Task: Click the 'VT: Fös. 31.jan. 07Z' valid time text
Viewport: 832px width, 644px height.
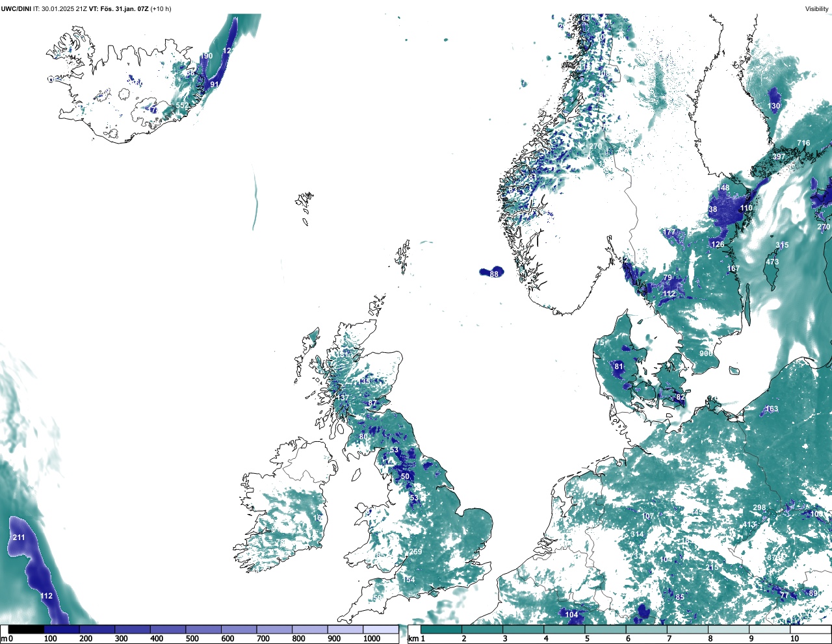Action: (118, 9)
